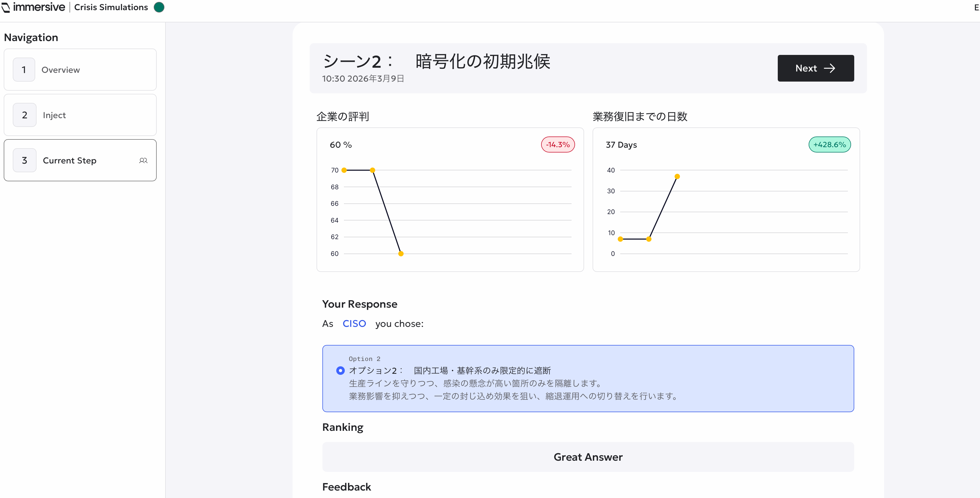Click the green status circle indicator
This screenshot has width=980, height=498.
point(159,7)
